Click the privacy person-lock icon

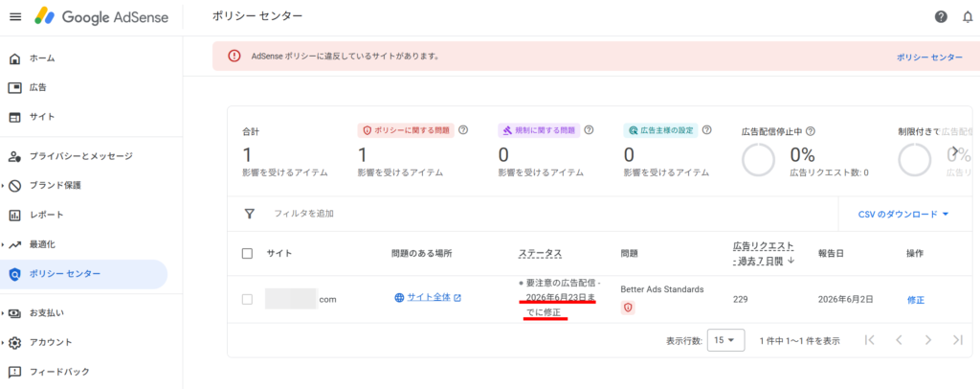tap(15, 156)
